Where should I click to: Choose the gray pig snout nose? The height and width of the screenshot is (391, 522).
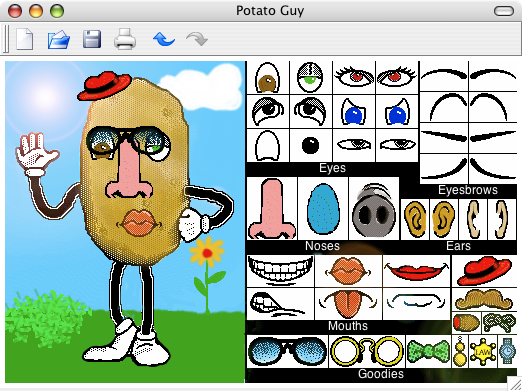point(374,211)
